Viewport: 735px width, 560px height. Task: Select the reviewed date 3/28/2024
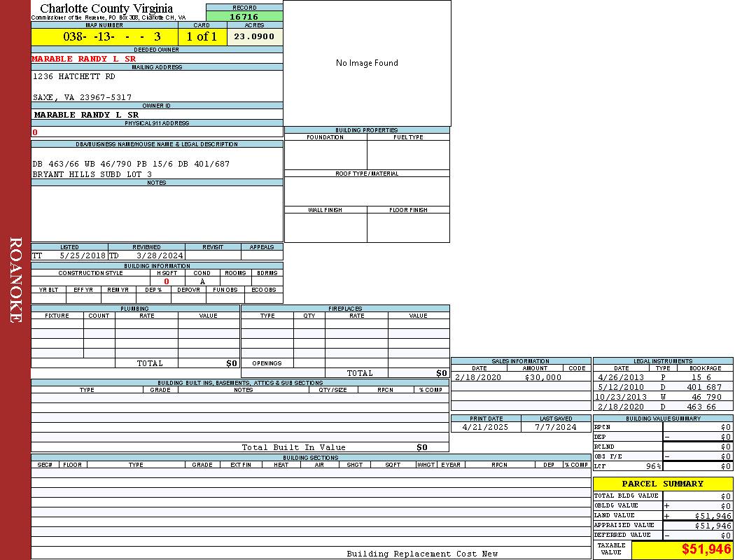[x=160, y=256]
